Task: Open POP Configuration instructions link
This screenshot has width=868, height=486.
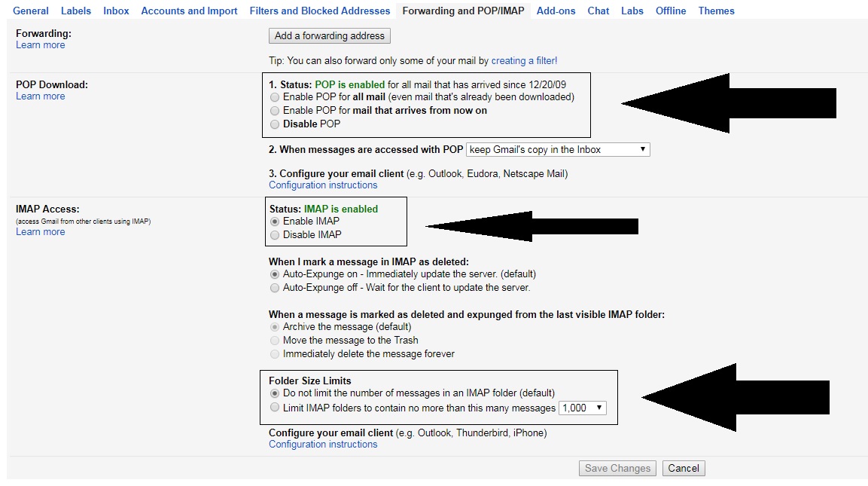Action: [323, 185]
